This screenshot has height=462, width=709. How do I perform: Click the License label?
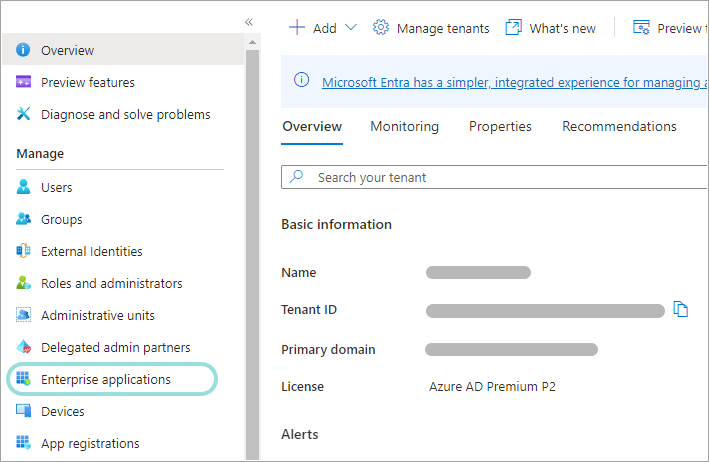coord(303,387)
